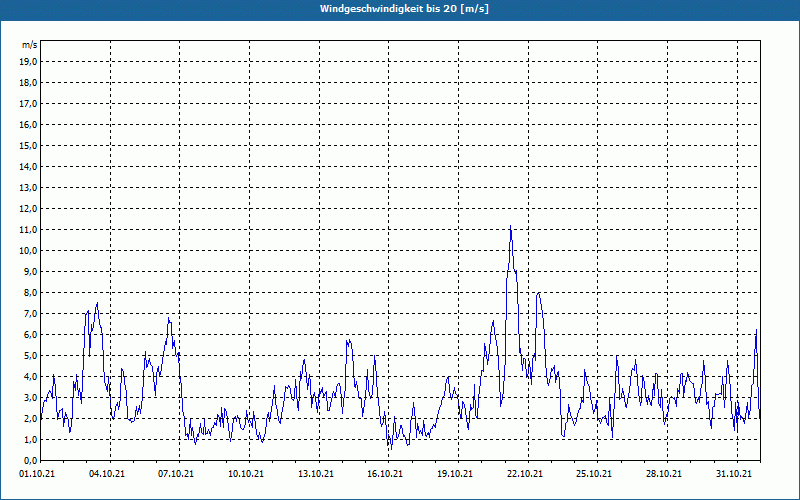
Task: Select the 22.10.21 date label
Action: point(524,474)
